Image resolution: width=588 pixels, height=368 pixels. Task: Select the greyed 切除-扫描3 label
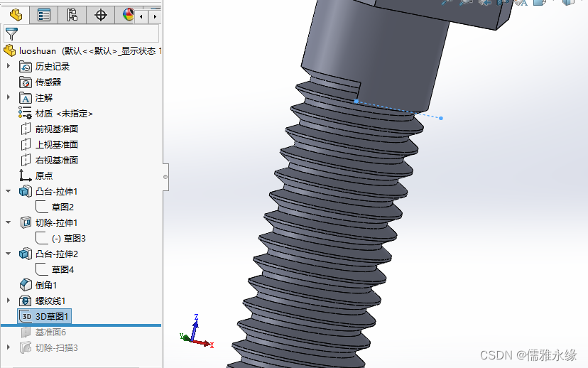pyautogui.click(x=56, y=348)
